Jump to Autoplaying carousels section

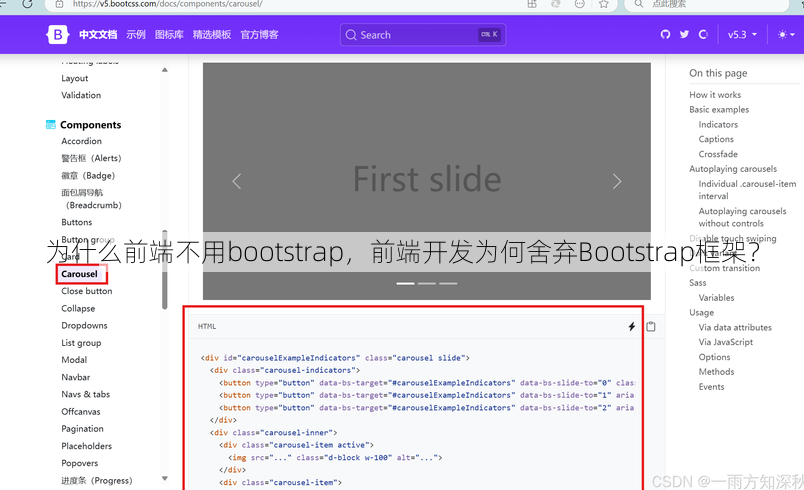(x=733, y=169)
